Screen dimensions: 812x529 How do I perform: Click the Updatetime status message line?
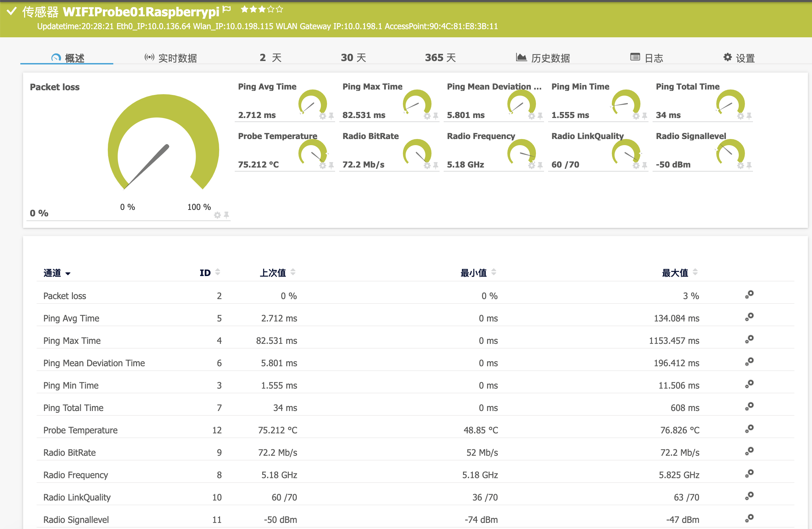coord(267,26)
